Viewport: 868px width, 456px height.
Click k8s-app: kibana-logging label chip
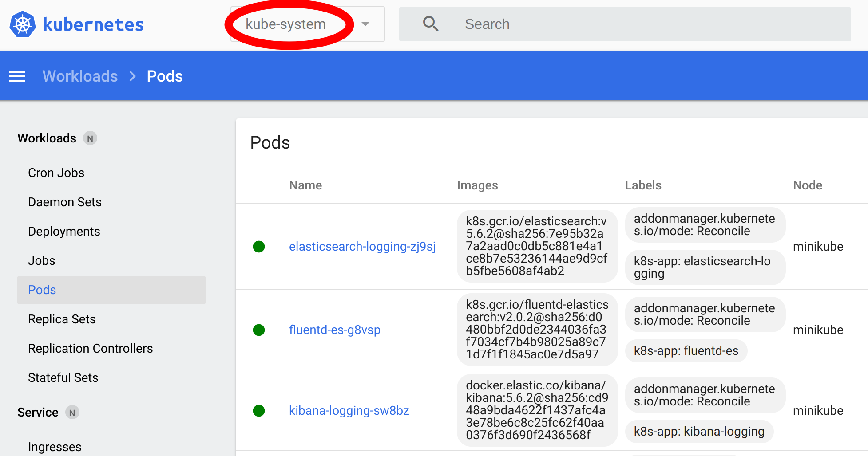[699, 432]
